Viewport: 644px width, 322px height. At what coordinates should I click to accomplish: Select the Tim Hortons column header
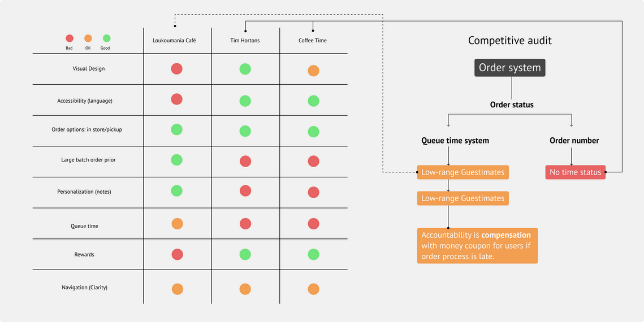[245, 41]
